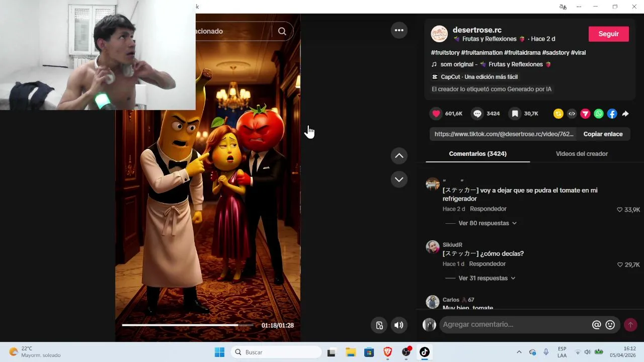Open the CapCut editing link
The image size is (644, 362).
[x=475, y=77]
